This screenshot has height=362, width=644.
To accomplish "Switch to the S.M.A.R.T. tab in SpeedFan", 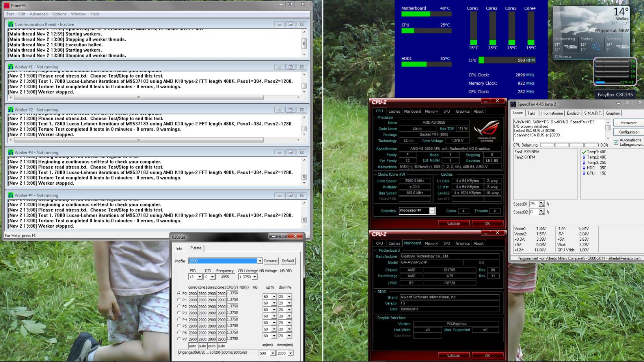I will pos(593,113).
